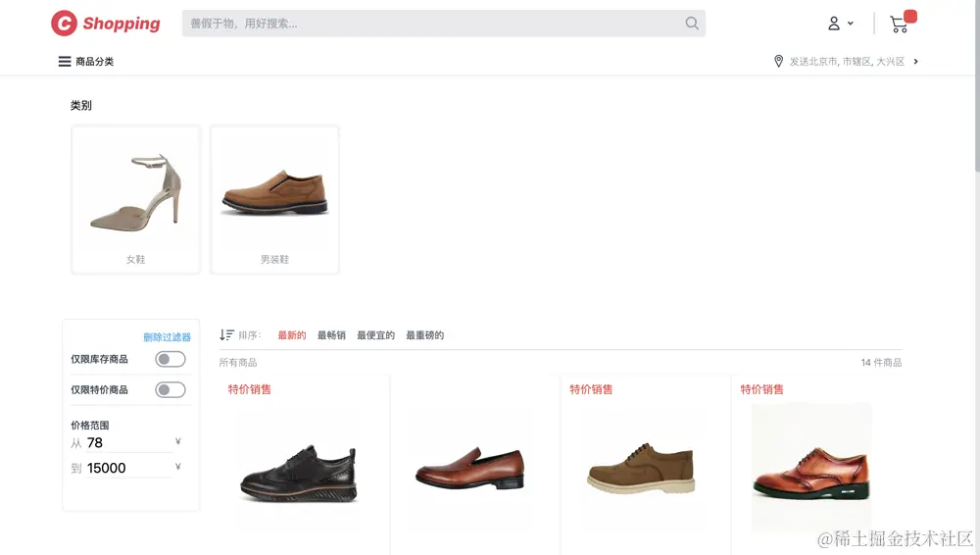This screenshot has height=555, width=980.
Task: Open the 女鞋 category card
Action: point(135,200)
